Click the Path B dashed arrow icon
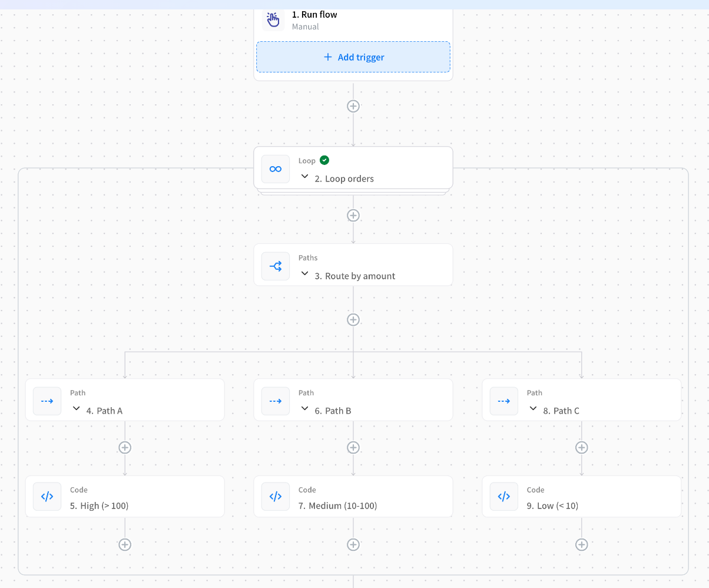 [x=276, y=401]
